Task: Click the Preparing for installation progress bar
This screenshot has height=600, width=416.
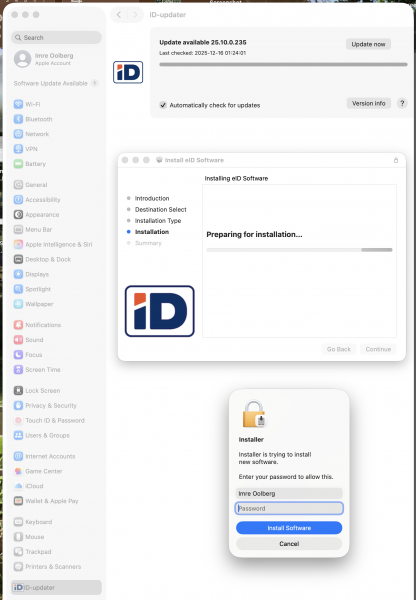Action: click(299, 250)
